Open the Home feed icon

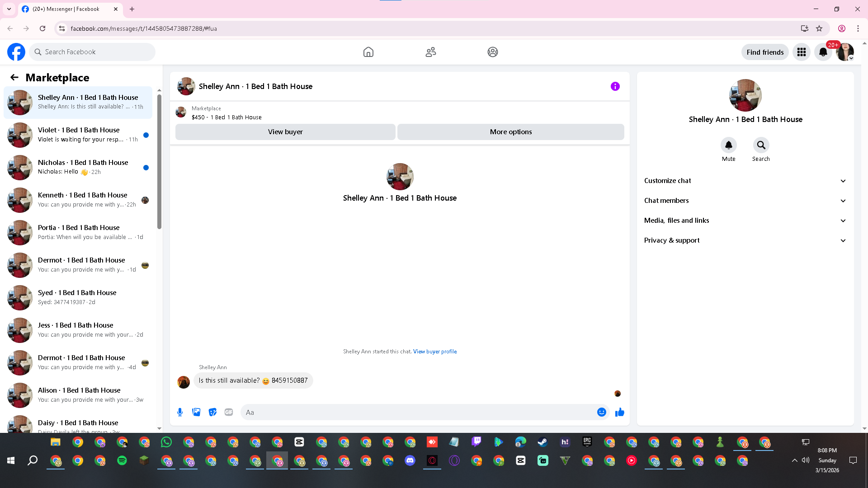(x=368, y=52)
